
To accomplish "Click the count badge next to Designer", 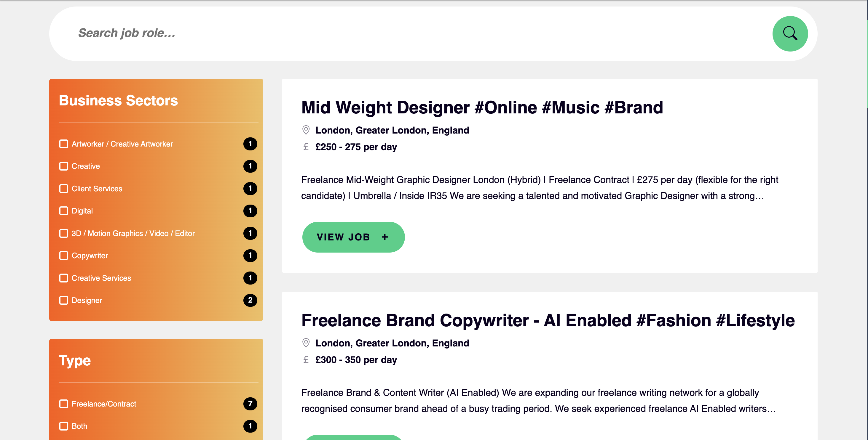I will tap(250, 300).
